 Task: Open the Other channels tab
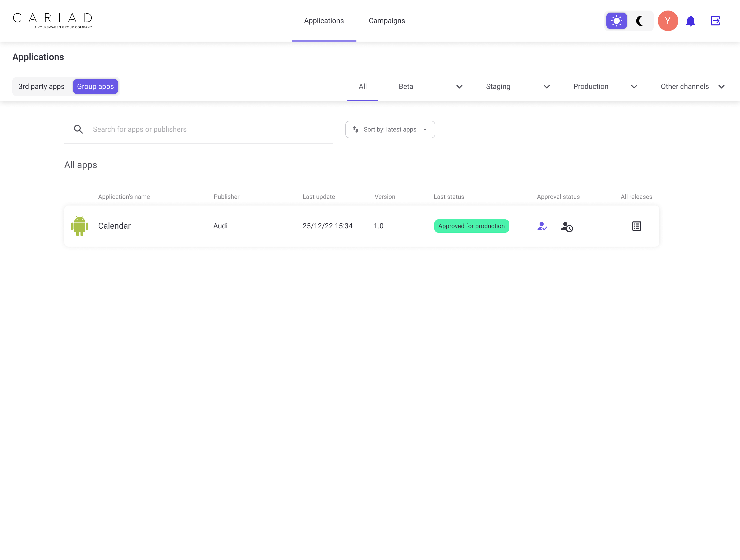pyautogui.click(x=685, y=87)
